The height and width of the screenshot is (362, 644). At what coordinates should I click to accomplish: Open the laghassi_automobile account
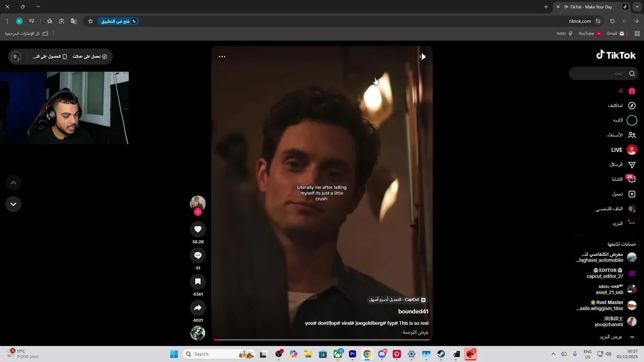[606, 257]
